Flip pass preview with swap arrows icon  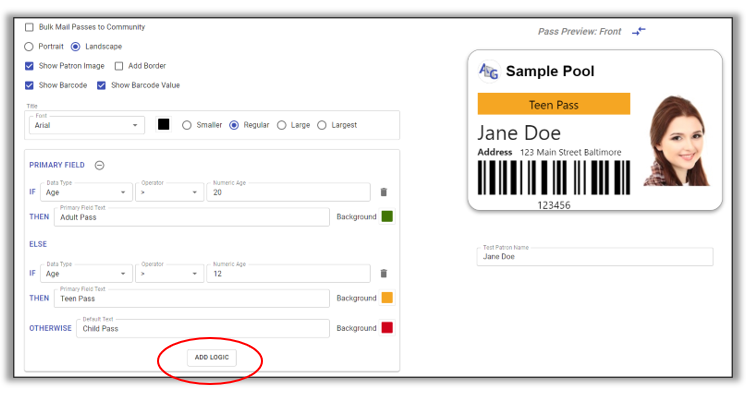coord(638,31)
